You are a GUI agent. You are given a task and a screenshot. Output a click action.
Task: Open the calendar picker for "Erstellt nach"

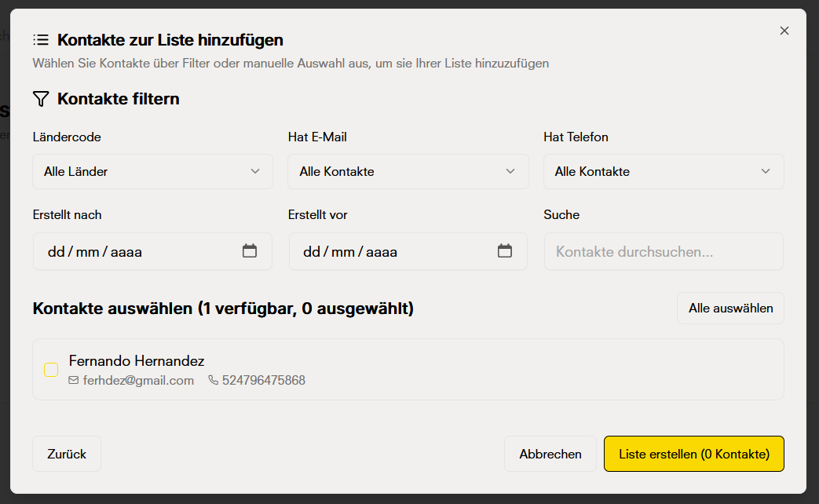[250, 250]
